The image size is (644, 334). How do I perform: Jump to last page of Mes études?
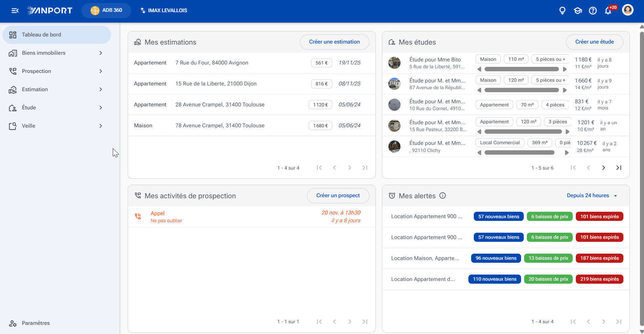tap(619, 168)
